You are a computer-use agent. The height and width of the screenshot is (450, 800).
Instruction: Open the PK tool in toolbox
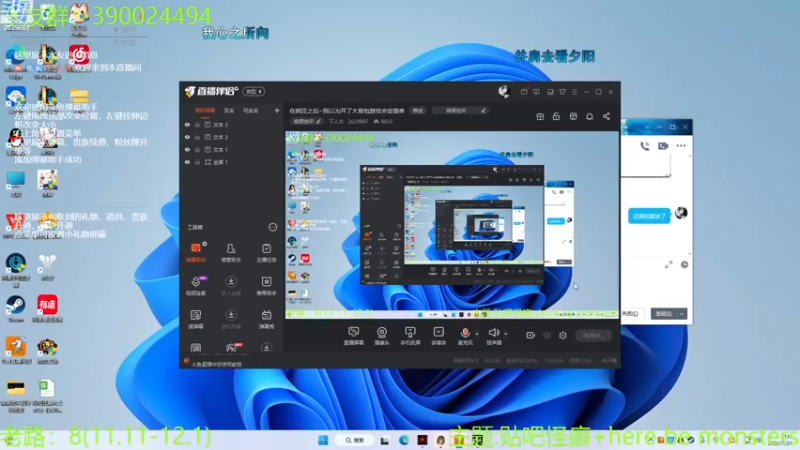point(232,348)
